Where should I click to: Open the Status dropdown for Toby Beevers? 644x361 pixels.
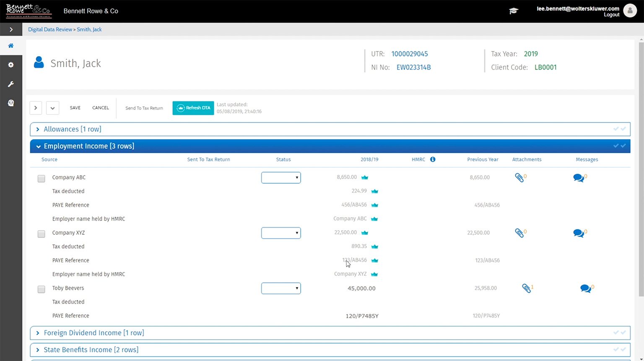point(281,288)
